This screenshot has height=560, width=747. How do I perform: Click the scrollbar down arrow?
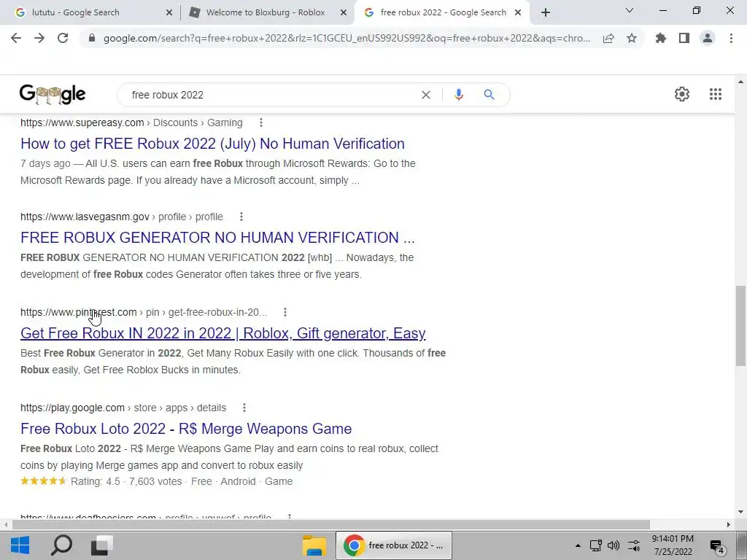pyautogui.click(x=741, y=512)
